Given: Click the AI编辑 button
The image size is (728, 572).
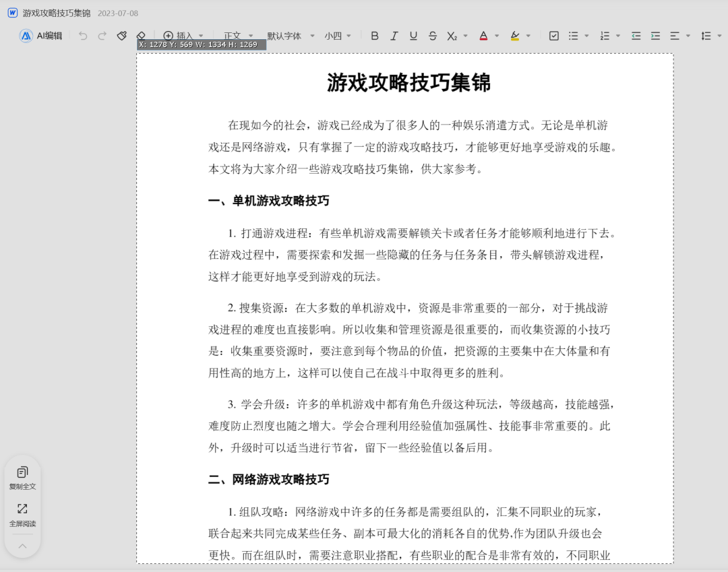Looking at the screenshot, I should pyautogui.click(x=41, y=36).
